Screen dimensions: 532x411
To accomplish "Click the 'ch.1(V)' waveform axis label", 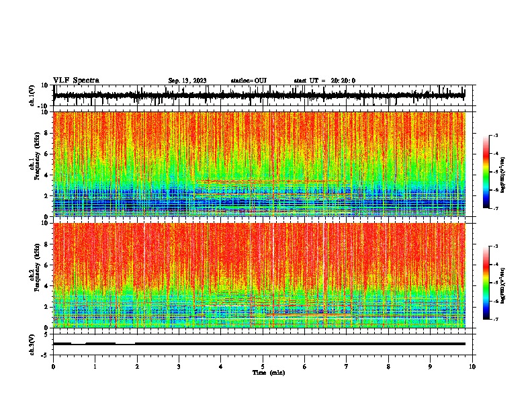I will [x=32, y=95].
